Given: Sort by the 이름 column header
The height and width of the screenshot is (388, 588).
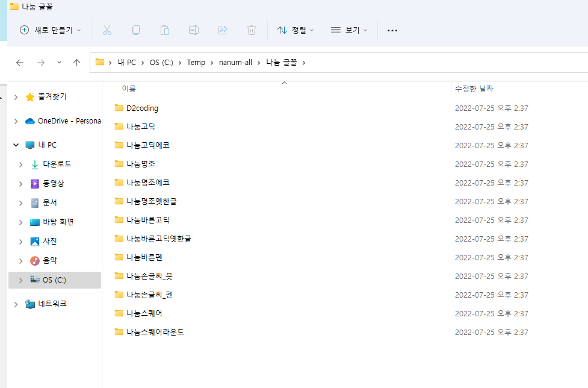Looking at the screenshot, I should [129, 89].
